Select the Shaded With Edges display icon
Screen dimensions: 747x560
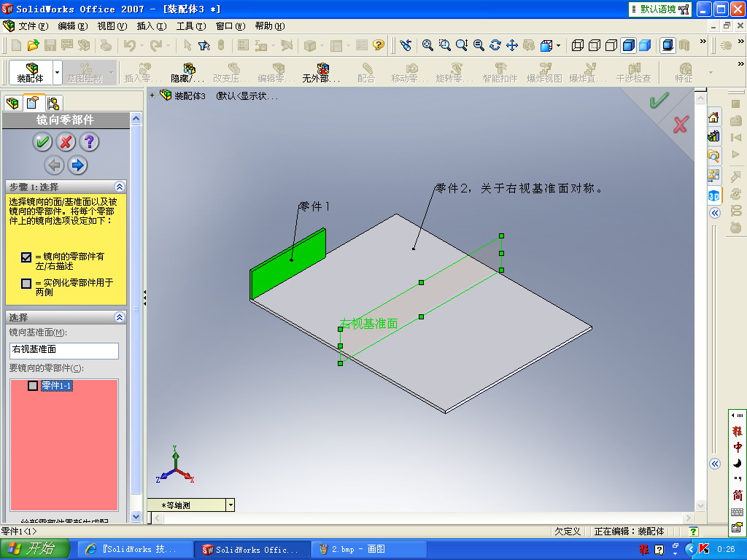tap(628, 45)
